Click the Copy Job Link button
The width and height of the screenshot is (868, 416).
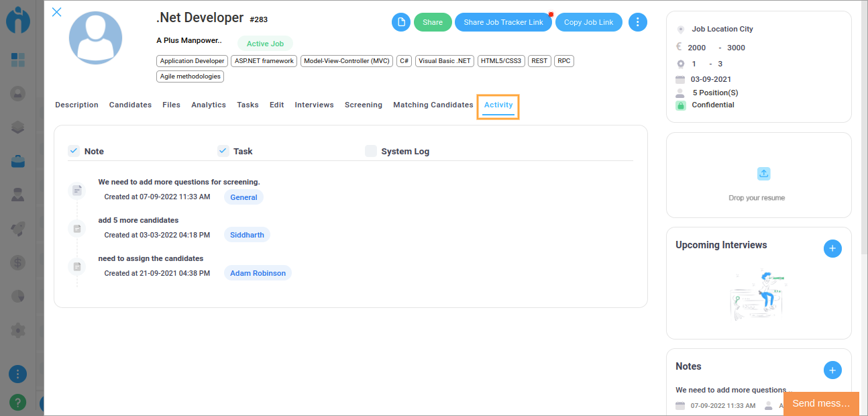588,22
